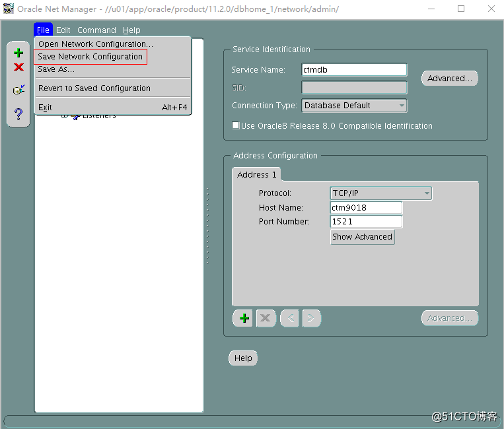Open the Edit menu

pyautogui.click(x=63, y=30)
